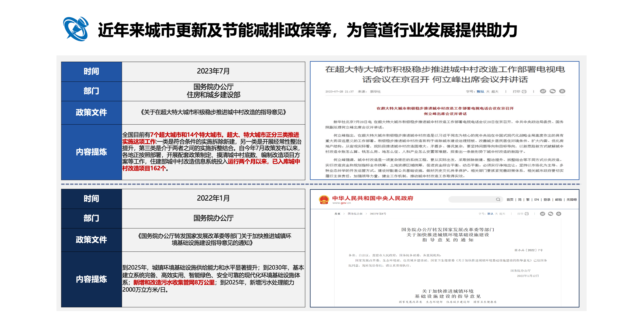
Task: Click 登录 login link in gov.cn header
Action: [547, 200]
